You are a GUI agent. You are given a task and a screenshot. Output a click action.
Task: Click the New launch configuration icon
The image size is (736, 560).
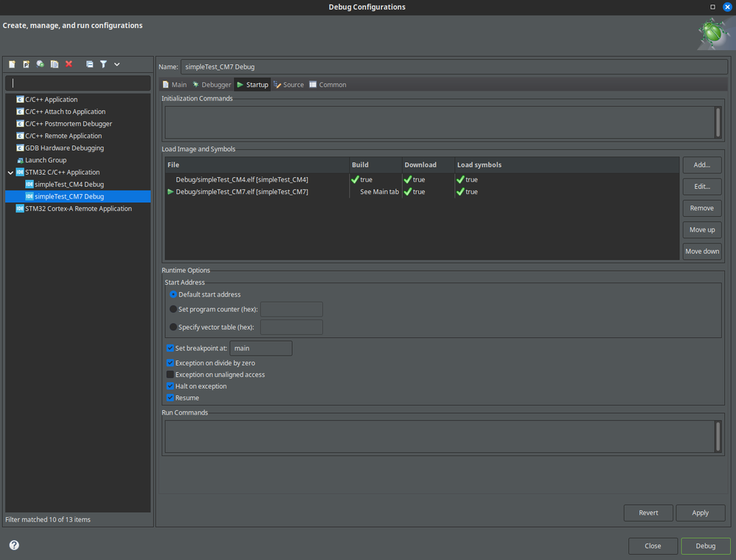tap(12, 64)
